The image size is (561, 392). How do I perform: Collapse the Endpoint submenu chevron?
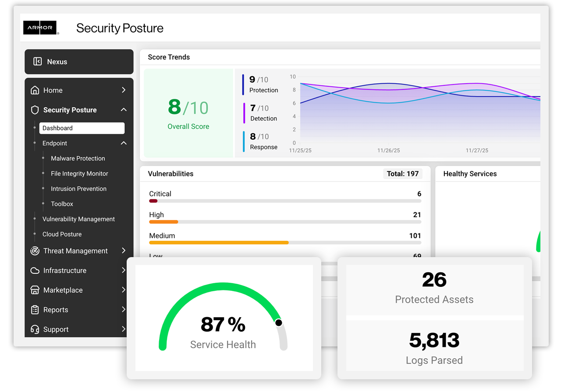point(124,143)
